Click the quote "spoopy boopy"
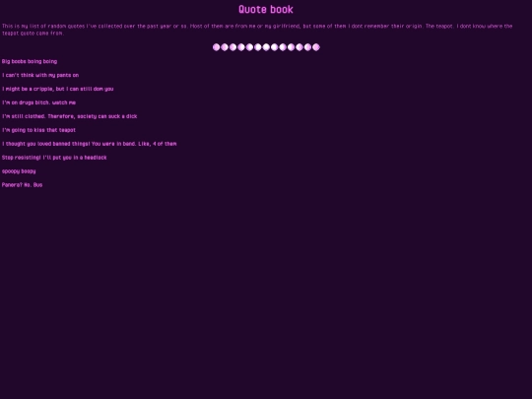This screenshot has width=532, height=399. tap(19, 171)
